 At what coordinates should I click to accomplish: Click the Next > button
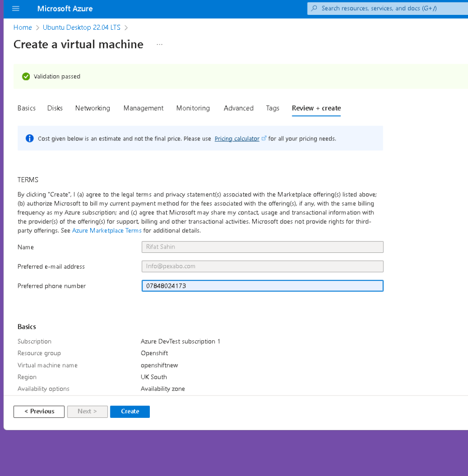(87, 411)
